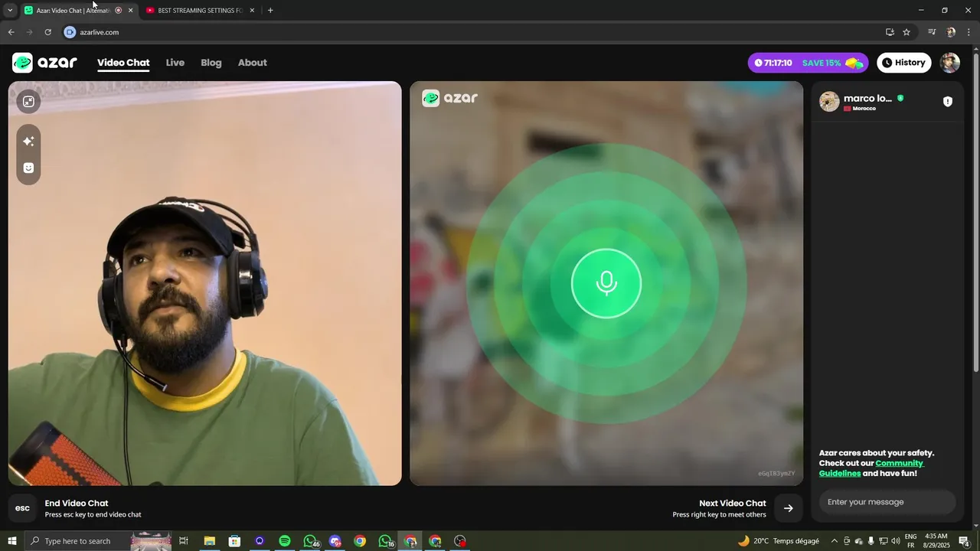The width and height of the screenshot is (980, 551).
Task: Report user via shield alert icon
Action: (x=948, y=102)
